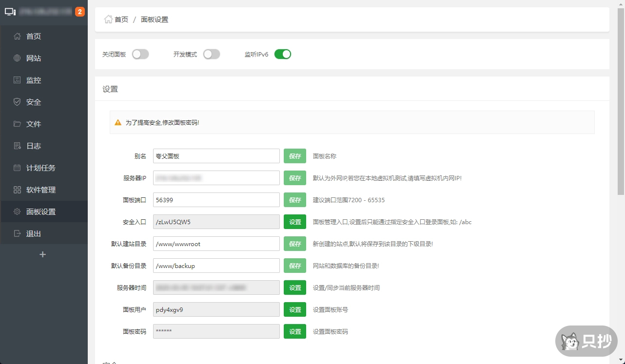Image resolution: width=625 pixels, height=364 pixels.
Task: Enable the 开发模式 switch
Action: pos(212,54)
